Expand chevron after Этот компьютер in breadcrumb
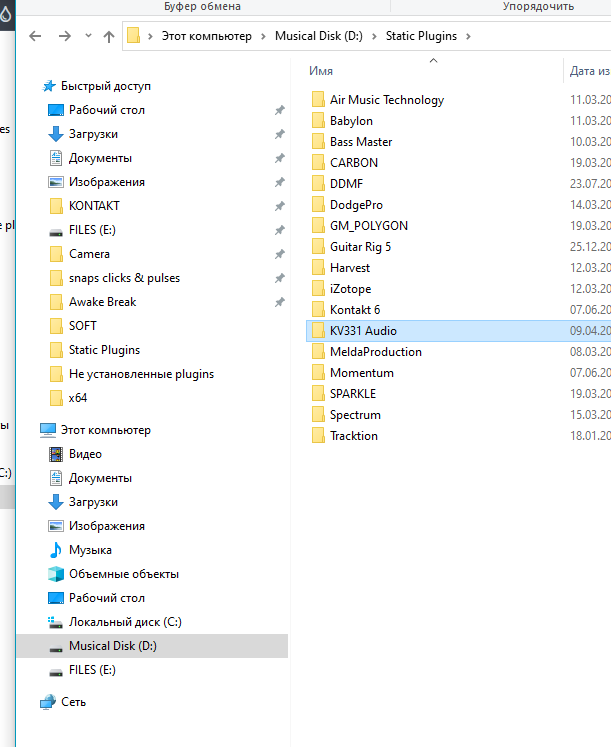 click(x=263, y=36)
